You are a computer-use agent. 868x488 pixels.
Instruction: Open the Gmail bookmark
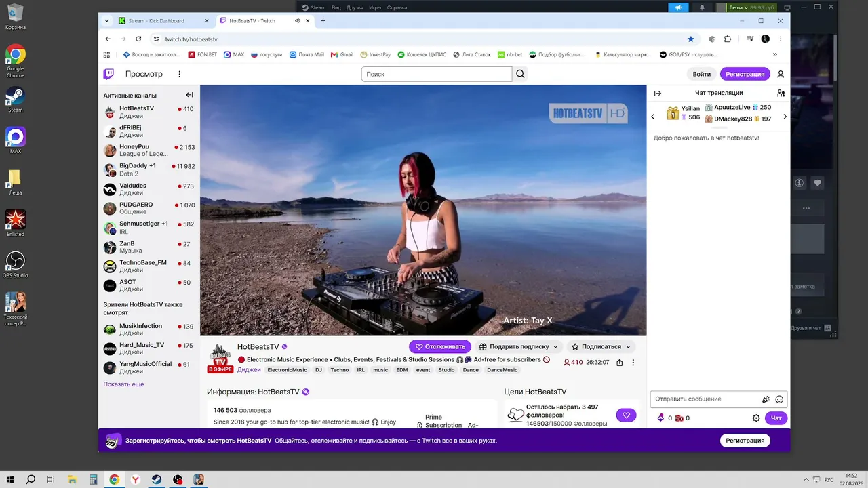pyautogui.click(x=342, y=54)
